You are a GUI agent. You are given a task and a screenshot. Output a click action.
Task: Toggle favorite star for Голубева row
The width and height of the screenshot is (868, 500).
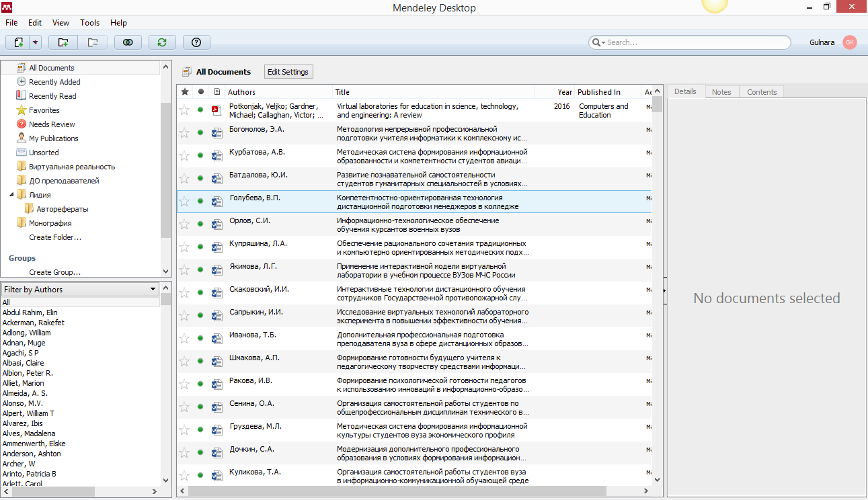[184, 202]
